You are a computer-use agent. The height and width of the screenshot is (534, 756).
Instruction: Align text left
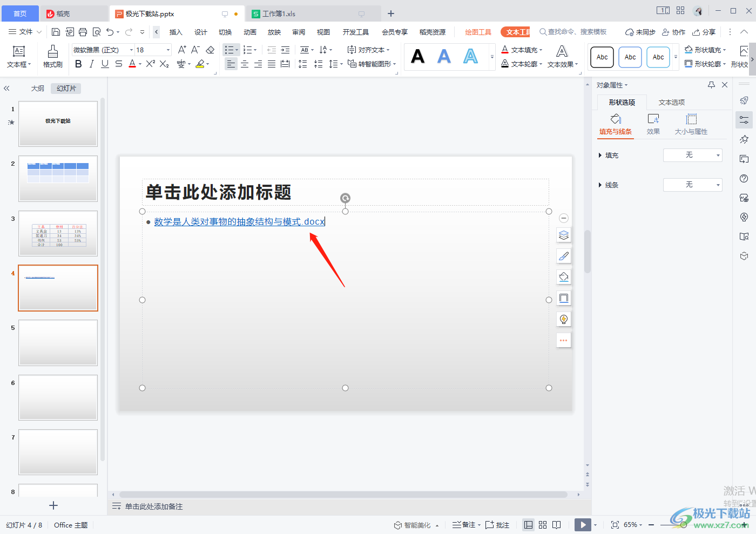pos(231,64)
